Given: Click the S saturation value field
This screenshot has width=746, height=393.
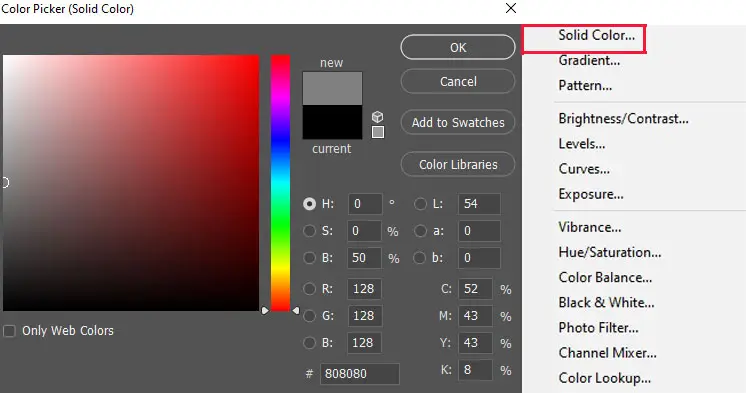Looking at the screenshot, I should tap(364, 231).
